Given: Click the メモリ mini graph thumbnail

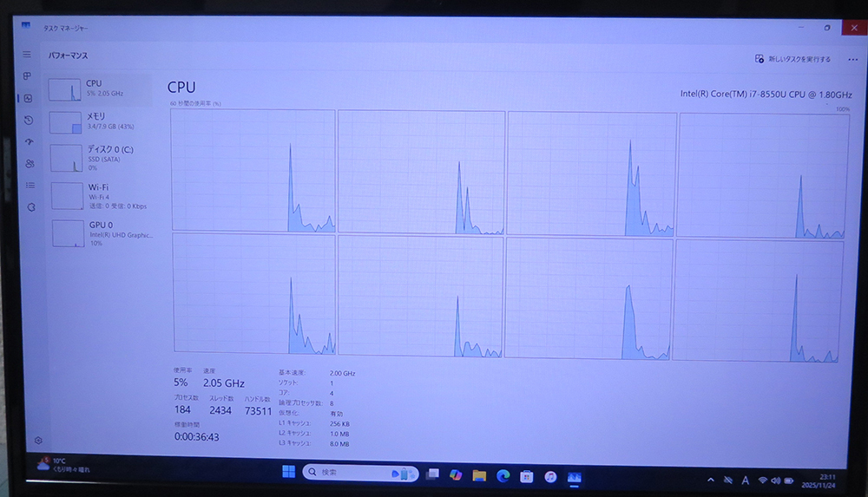Looking at the screenshot, I should coord(66,122).
